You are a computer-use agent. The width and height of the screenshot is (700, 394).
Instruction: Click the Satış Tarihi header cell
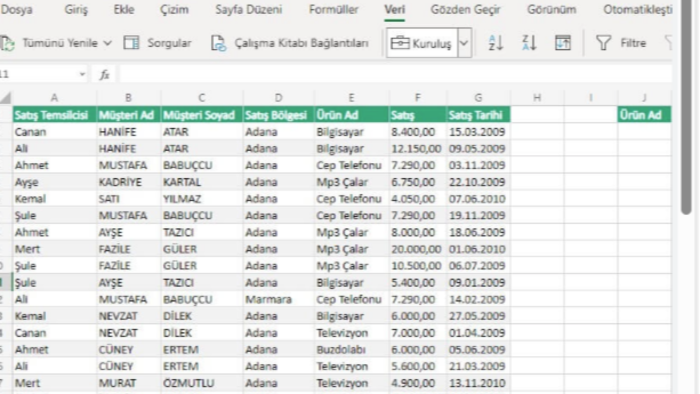[x=479, y=115]
